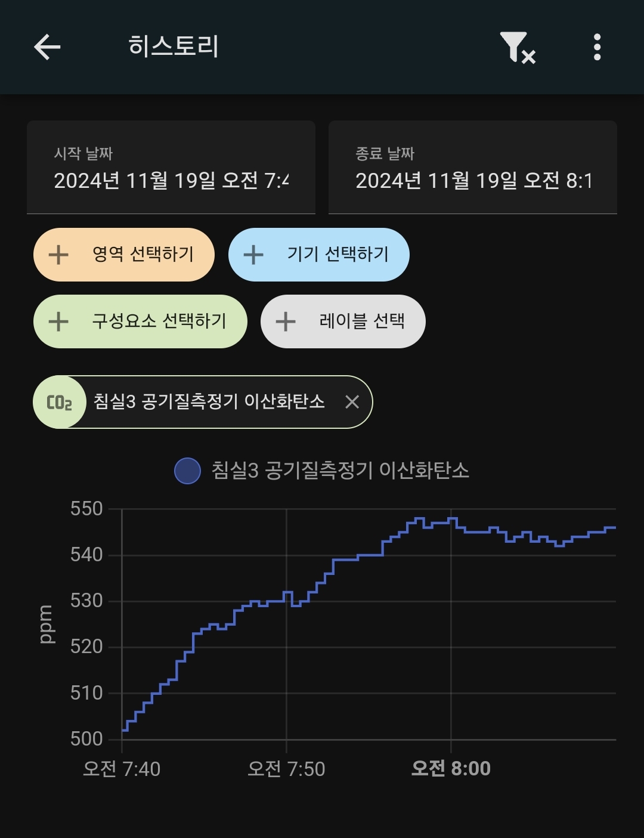The width and height of the screenshot is (644, 838).
Task: Toggle the 침실3 공기질측정기 이산화탄소 legend label
Action: coord(340,471)
